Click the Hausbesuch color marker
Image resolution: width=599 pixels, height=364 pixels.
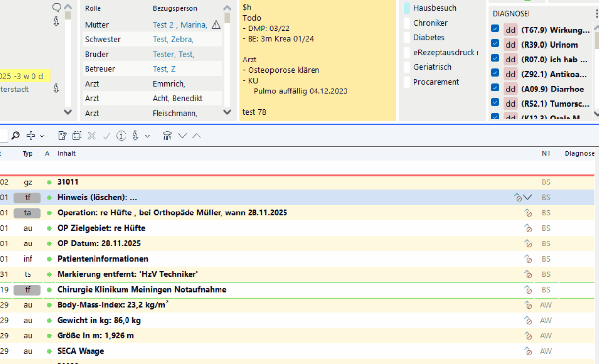(407, 8)
